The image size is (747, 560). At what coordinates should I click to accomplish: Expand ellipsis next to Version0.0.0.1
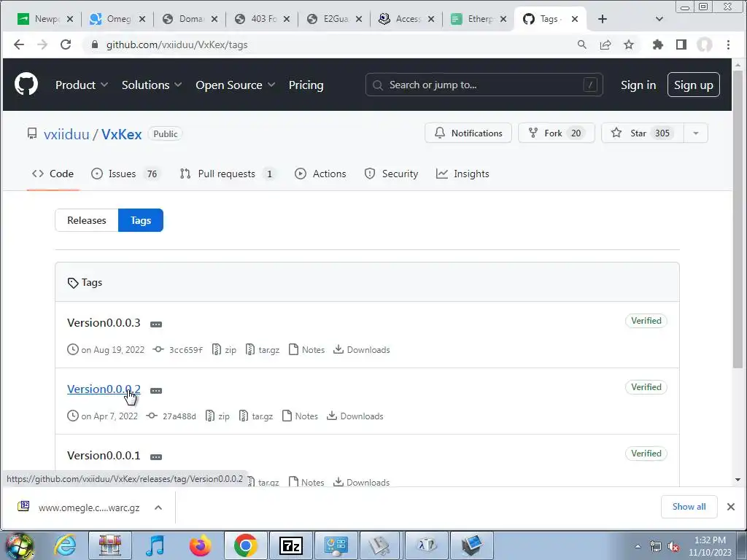(x=156, y=456)
